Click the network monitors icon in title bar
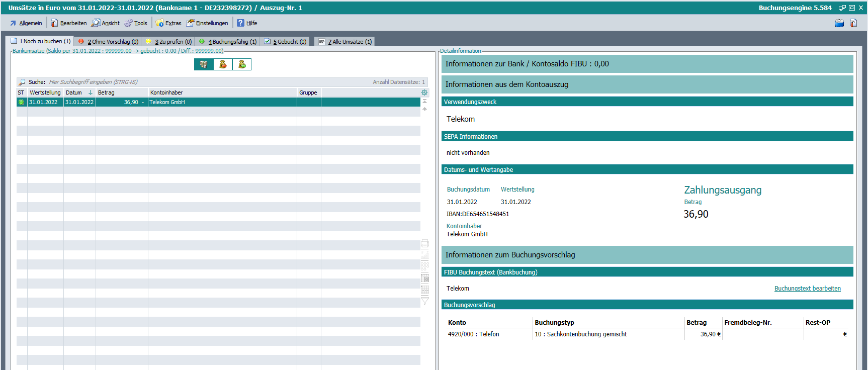868x370 pixels. coord(842,8)
